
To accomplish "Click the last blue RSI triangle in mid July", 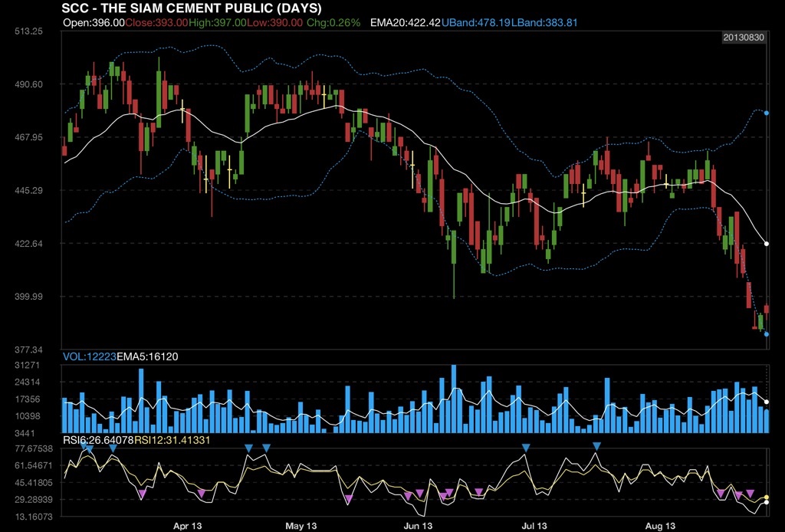I will click(596, 446).
